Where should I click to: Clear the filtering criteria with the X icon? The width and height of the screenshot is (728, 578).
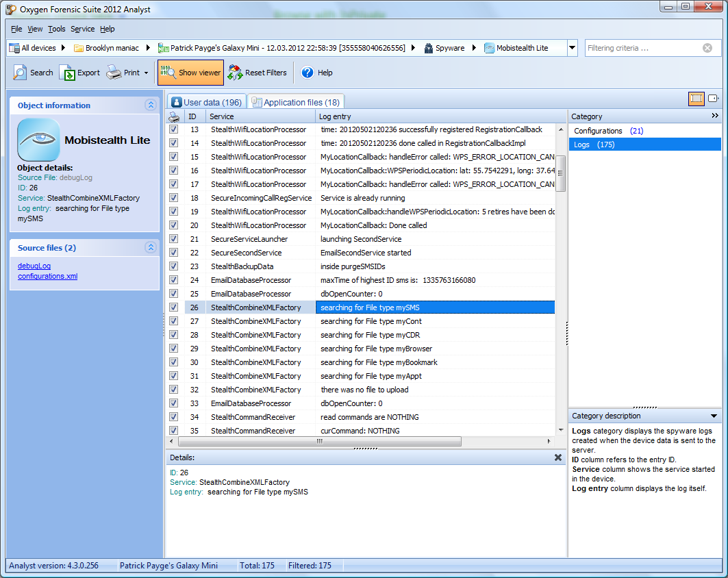[x=707, y=48]
